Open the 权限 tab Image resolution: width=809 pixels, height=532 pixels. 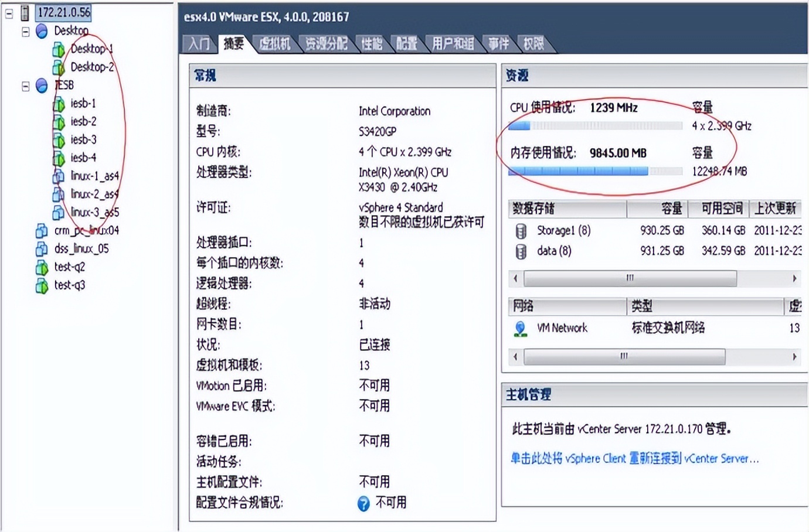click(533, 44)
